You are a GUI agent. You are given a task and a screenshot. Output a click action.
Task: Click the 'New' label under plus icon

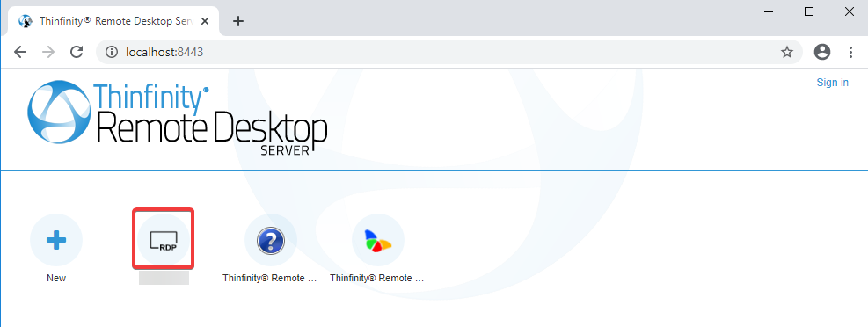(x=56, y=279)
